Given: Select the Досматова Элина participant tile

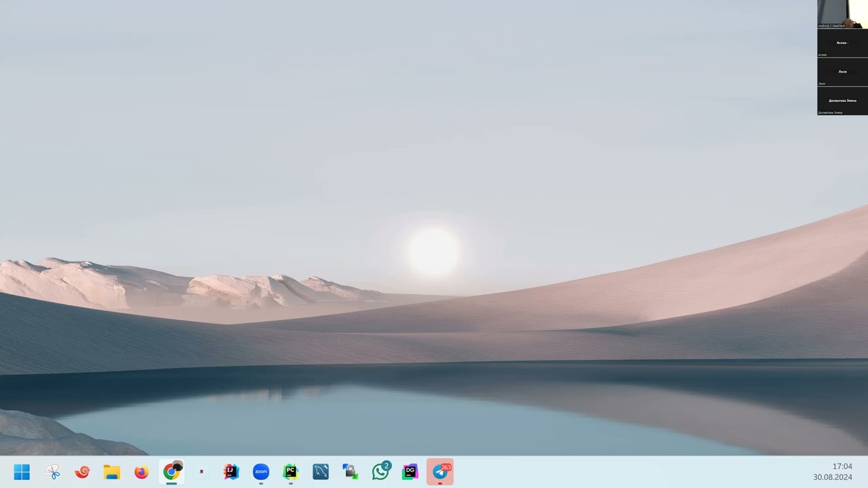Looking at the screenshot, I should [x=842, y=100].
